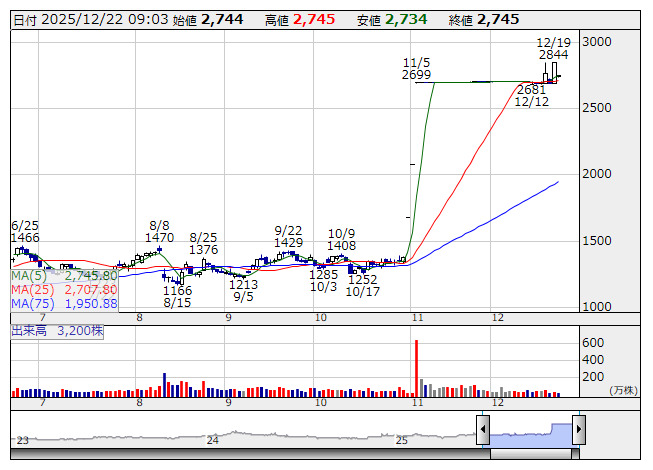This screenshot has width=653, height=470.
Task: Click the 9/22 1429 high label
Action: click(289, 236)
